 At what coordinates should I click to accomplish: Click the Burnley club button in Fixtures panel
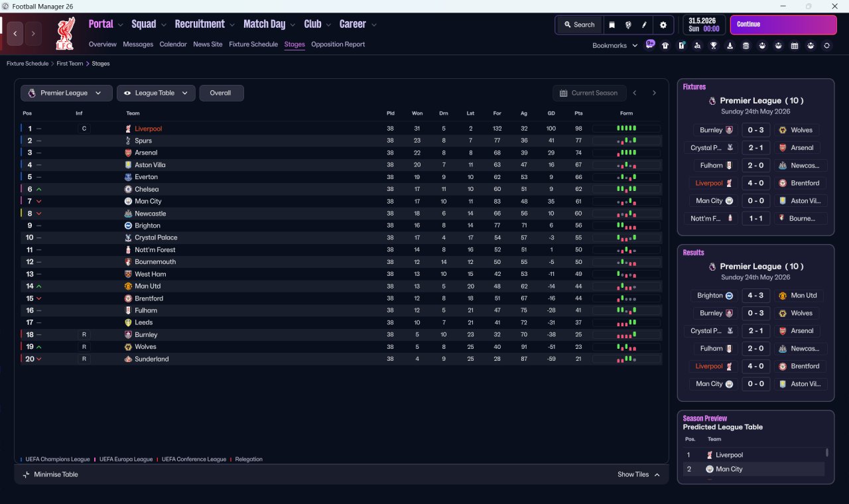[x=714, y=130]
